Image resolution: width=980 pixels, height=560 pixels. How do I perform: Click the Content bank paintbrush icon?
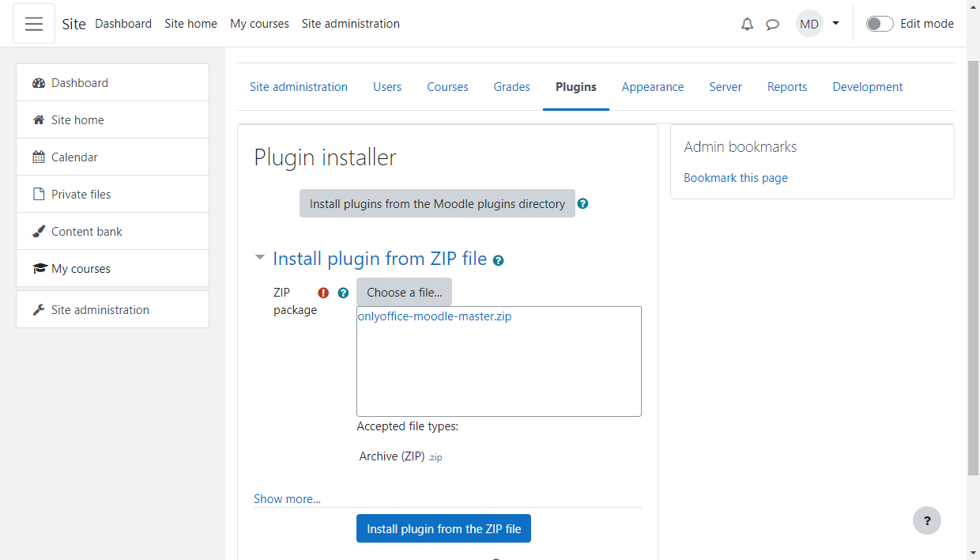click(39, 232)
